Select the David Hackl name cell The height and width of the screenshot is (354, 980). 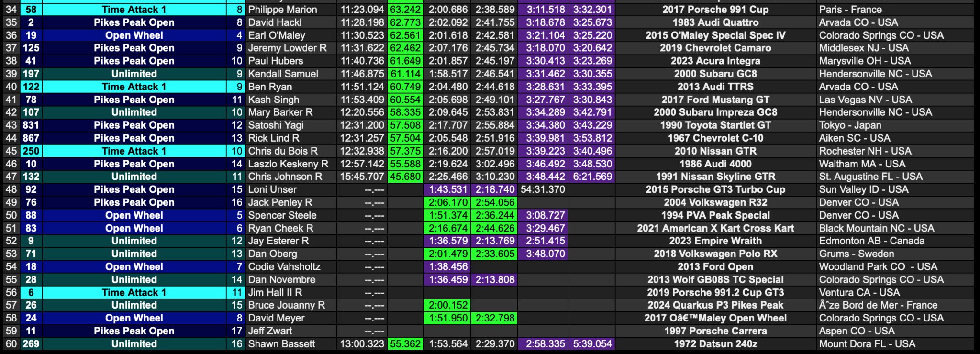pyautogui.click(x=275, y=22)
